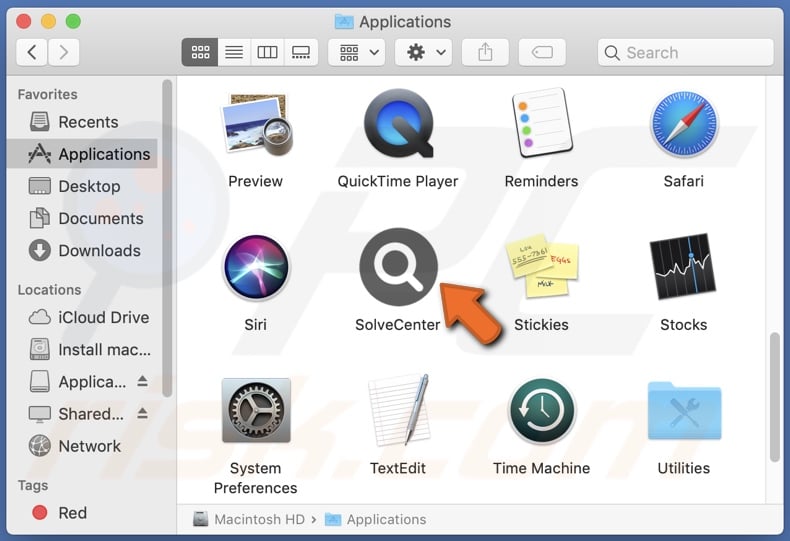The image size is (790, 541).
Task: Open Downloads in the sidebar
Action: 83,250
